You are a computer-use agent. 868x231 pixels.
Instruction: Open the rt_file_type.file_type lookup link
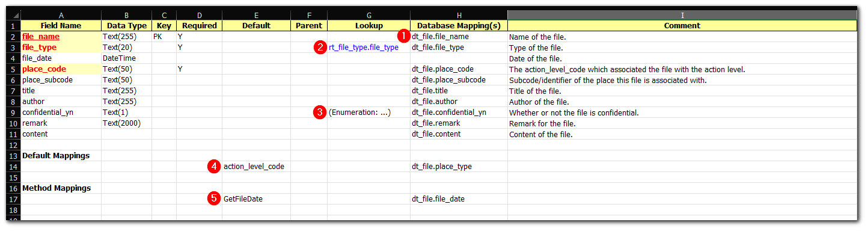click(364, 48)
